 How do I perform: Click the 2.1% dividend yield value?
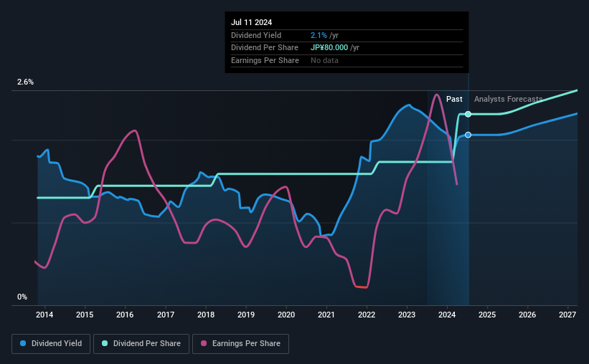[x=319, y=35]
